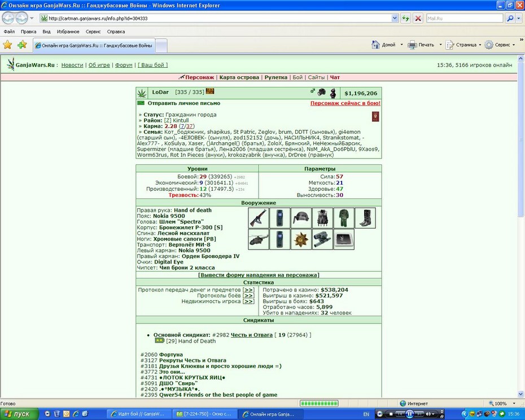
Task: Open the address bar dropdown arrow
Action: pos(395,19)
